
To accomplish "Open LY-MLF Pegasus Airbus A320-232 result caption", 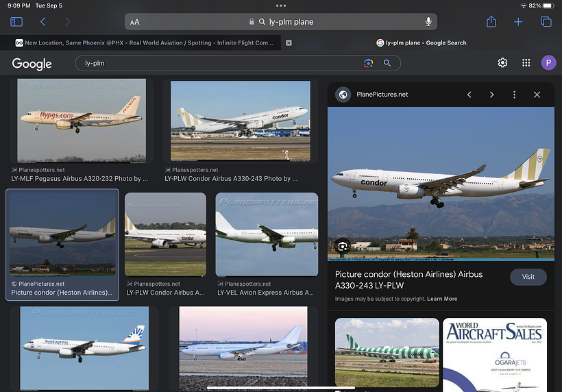I will (80, 178).
